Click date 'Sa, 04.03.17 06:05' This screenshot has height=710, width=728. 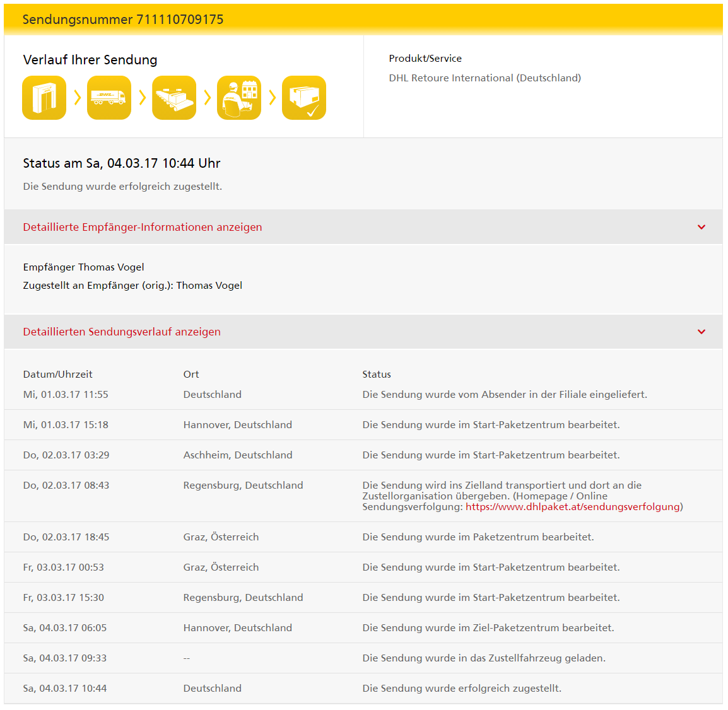click(65, 628)
